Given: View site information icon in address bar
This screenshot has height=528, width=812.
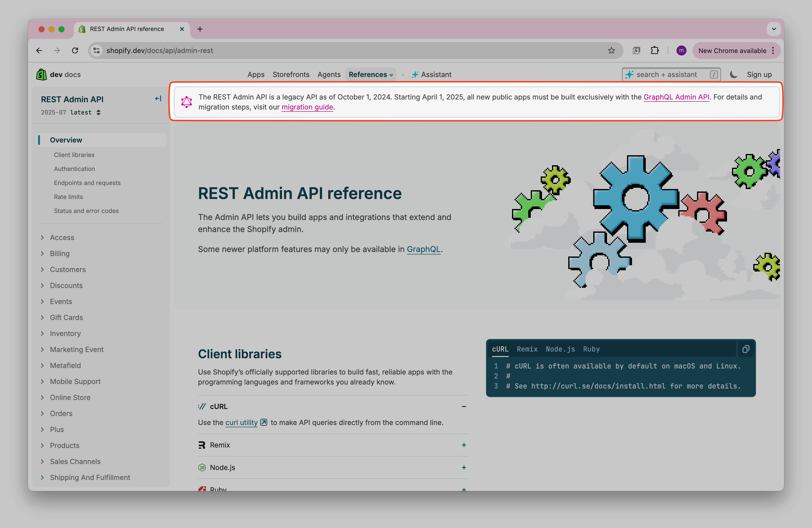Looking at the screenshot, I should (96, 50).
